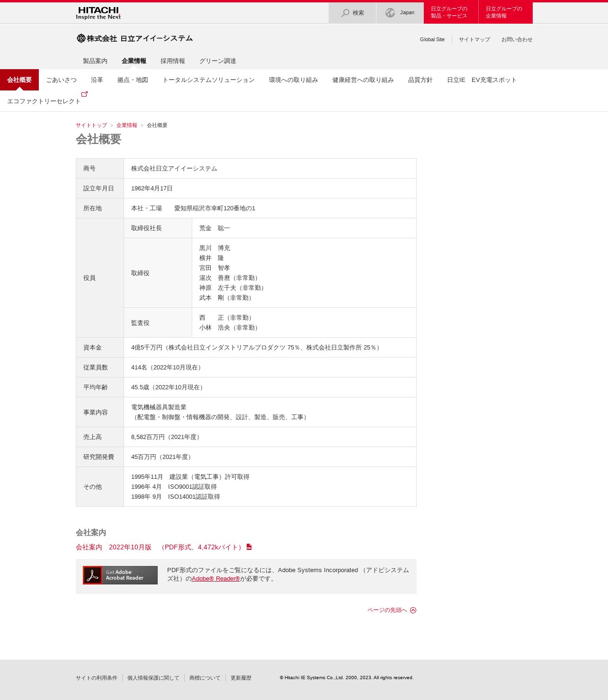Open the Adobe® Reader® link
The width and height of the screenshot is (608, 700).
pyautogui.click(x=216, y=579)
